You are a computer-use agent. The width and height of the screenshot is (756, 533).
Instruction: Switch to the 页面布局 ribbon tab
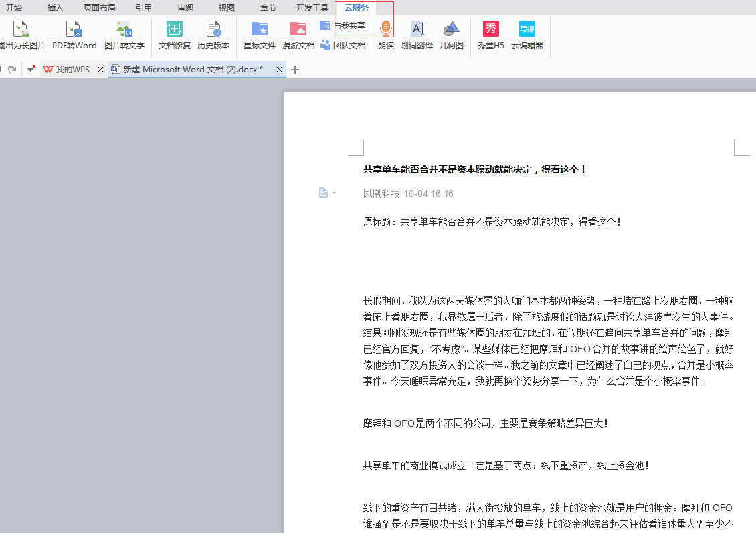point(99,8)
